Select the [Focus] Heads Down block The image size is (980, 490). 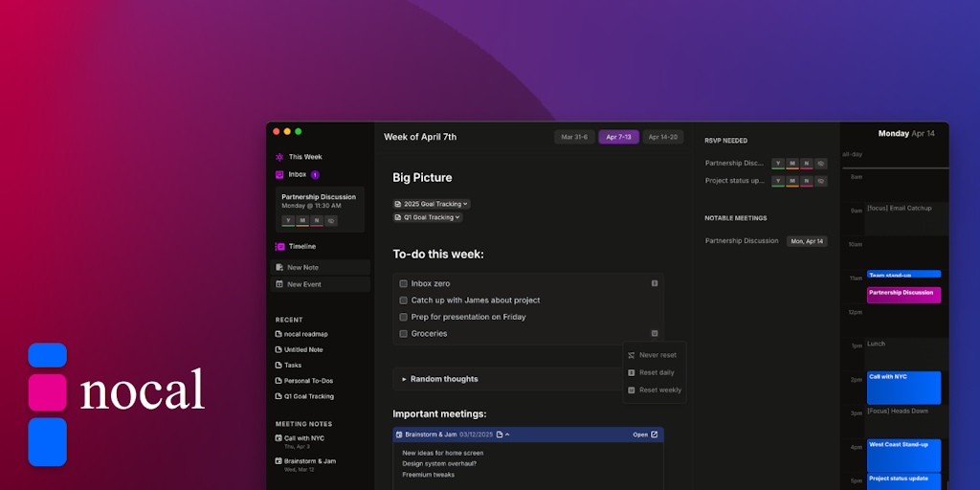pos(906,421)
